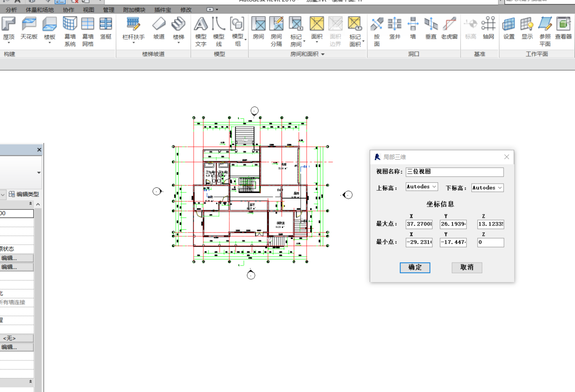
Task: Open the 楼梯 dropdown arrow
Action: click(178, 43)
